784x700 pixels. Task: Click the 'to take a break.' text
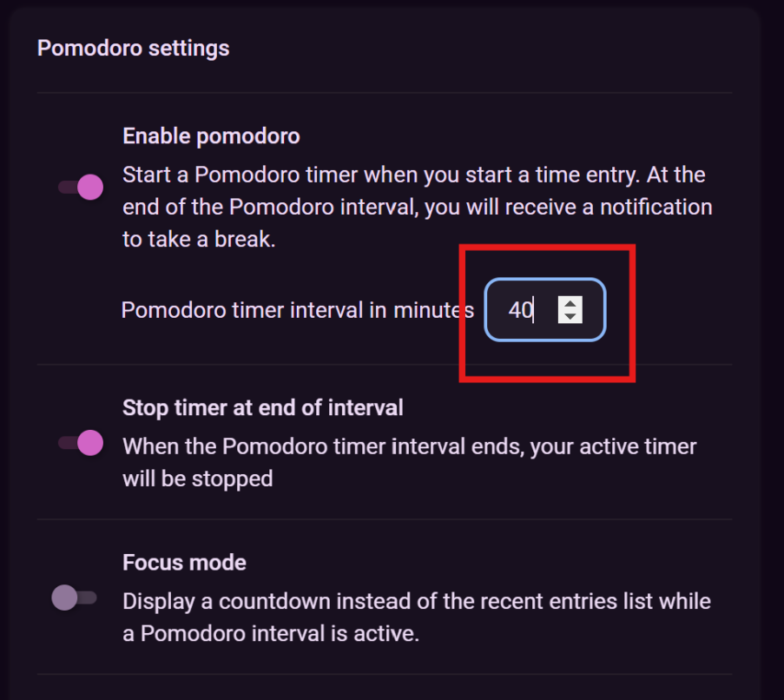[x=199, y=240]
